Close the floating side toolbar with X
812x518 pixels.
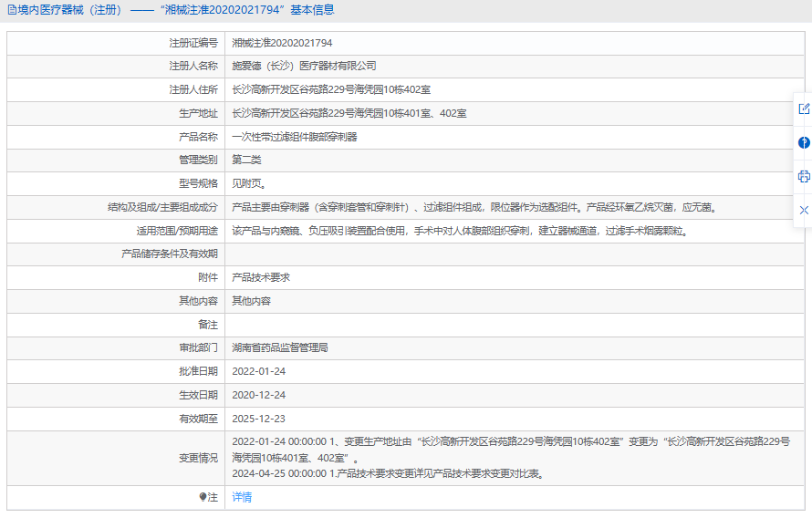tap(804, 210)
